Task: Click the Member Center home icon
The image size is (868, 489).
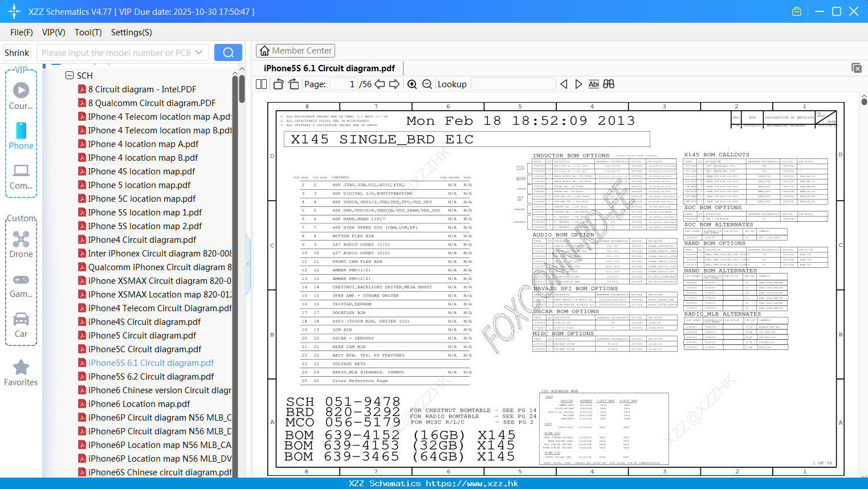Action: 264,51
